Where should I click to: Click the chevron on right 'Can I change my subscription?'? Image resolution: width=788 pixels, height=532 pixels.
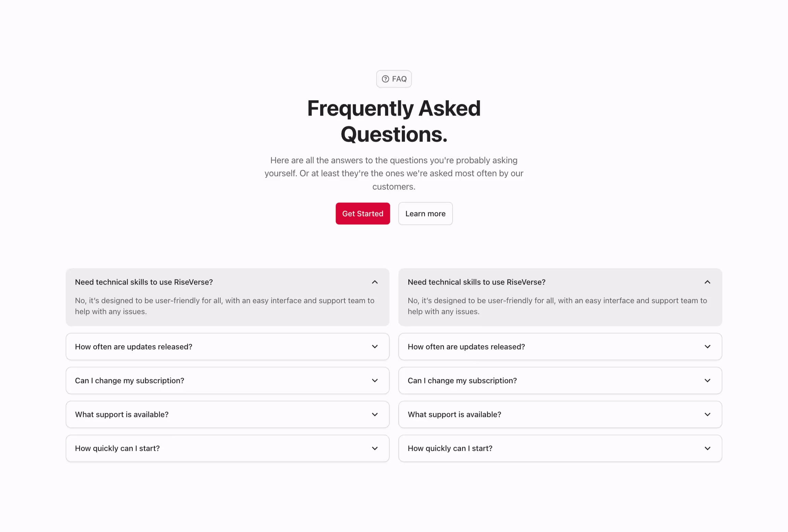pyautogui.click(x=708, y=380)
